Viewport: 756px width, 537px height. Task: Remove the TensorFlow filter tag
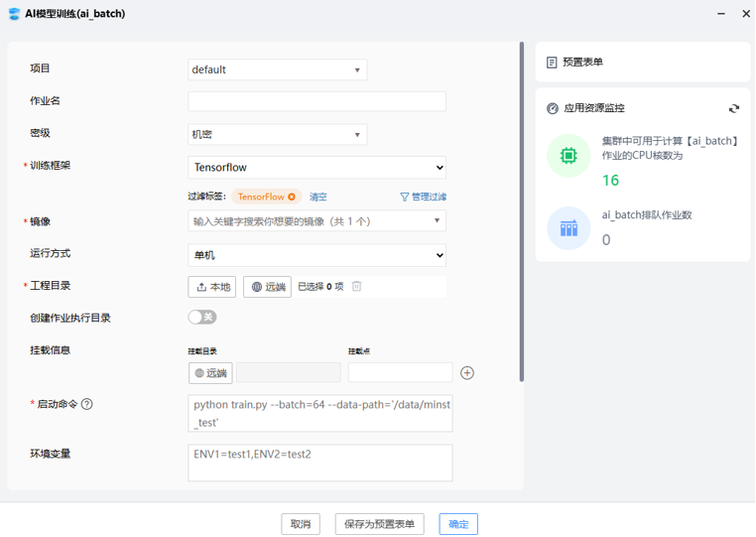292,197
